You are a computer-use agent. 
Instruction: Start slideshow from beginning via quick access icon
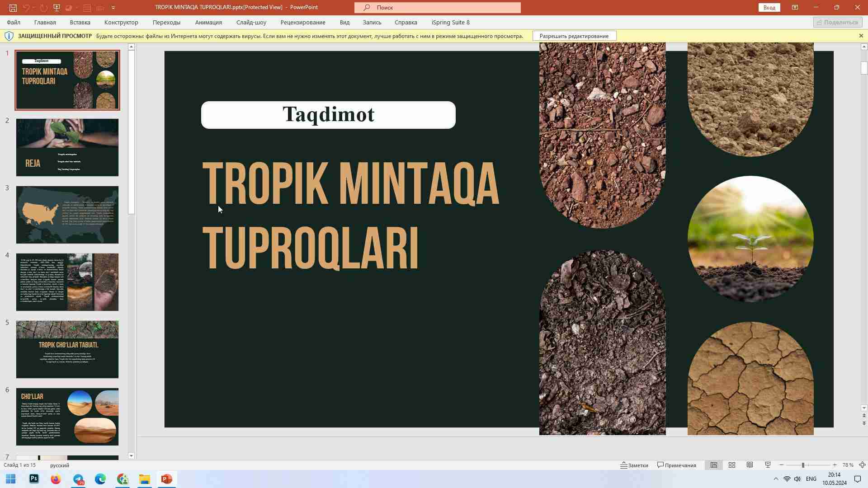pyautogui.click(x=57, y=7)
